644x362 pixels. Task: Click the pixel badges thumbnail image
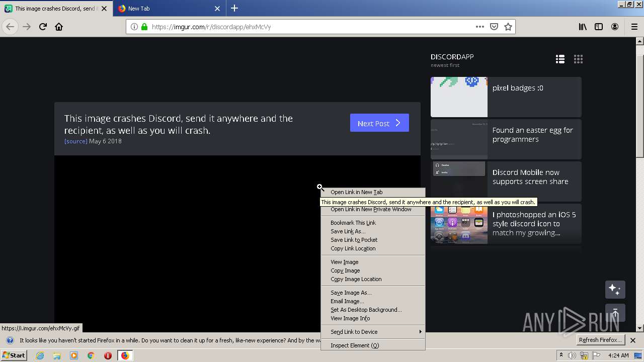point(459,97)
